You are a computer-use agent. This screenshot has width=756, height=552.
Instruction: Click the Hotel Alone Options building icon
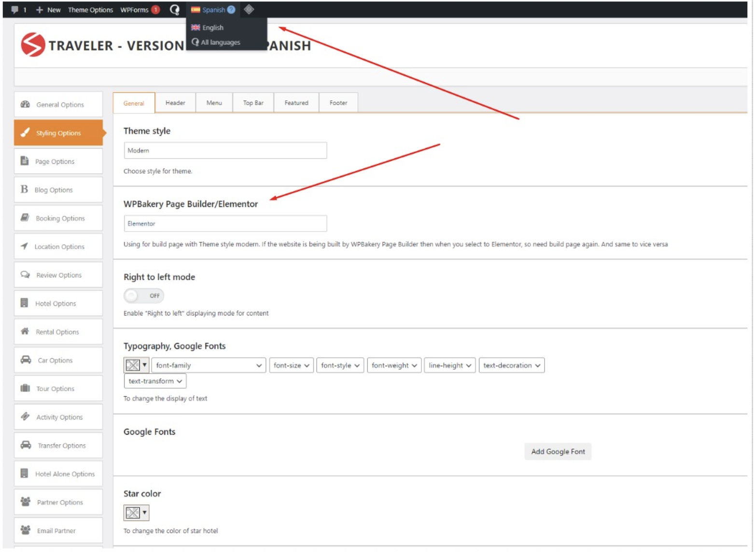coord(24,473)
